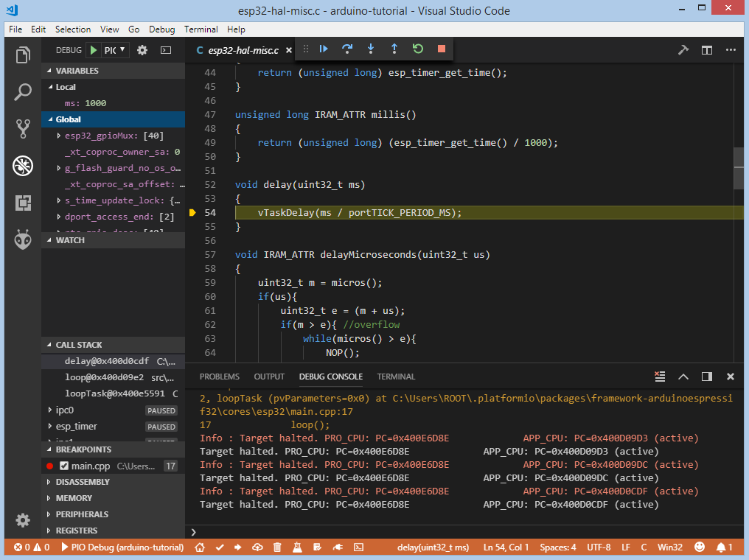Open the notifications bell in status bar
This screenshot has height=560, width=749.
pos(724,547)
